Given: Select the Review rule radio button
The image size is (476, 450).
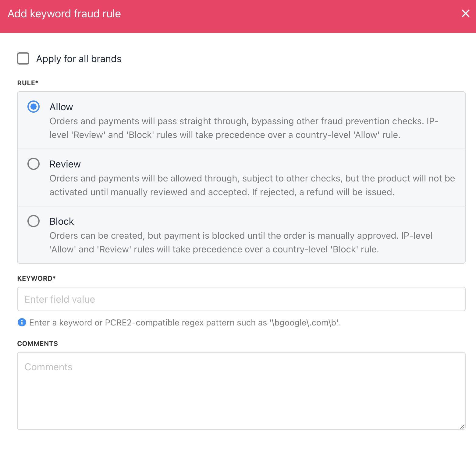Looking at the screenshot, I should pyautogui.click(x=34, y=164).
